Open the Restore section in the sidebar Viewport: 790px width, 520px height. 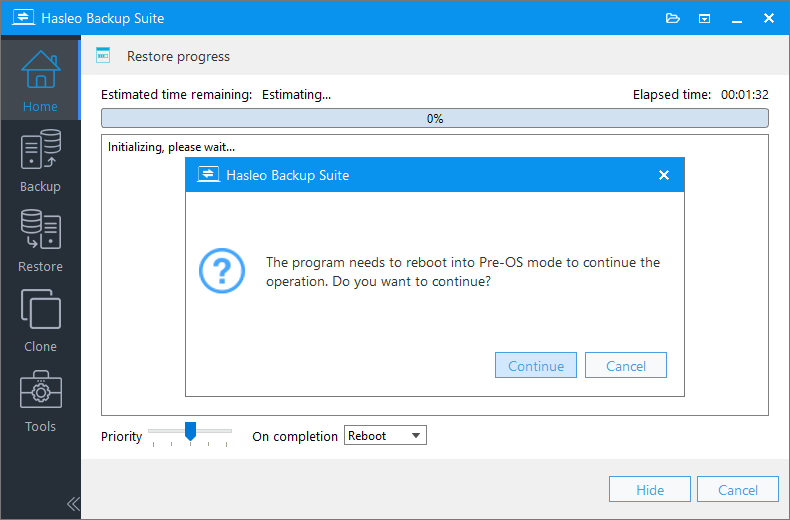(40, 241)
